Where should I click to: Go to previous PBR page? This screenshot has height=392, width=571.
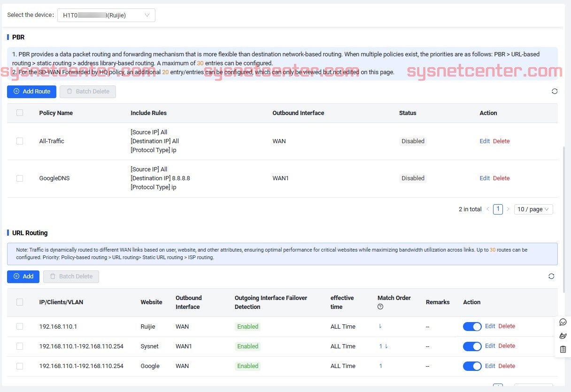[x=488, y=209]
